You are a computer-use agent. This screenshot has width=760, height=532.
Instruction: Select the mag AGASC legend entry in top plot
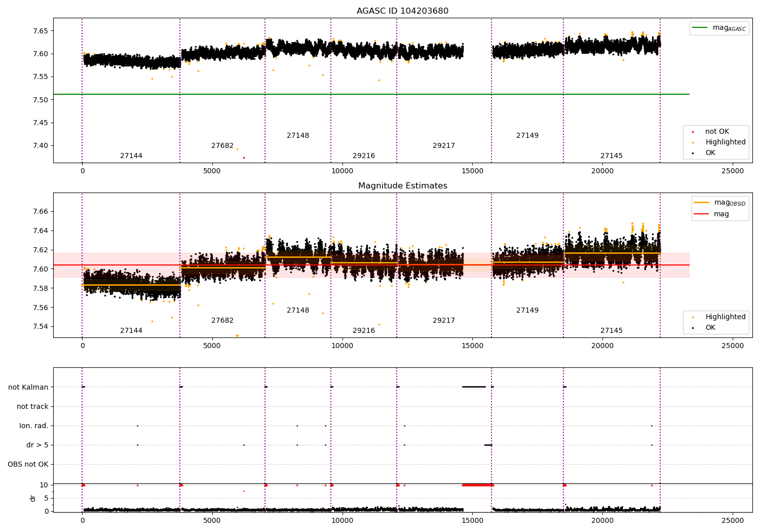[x=719, y=28]
